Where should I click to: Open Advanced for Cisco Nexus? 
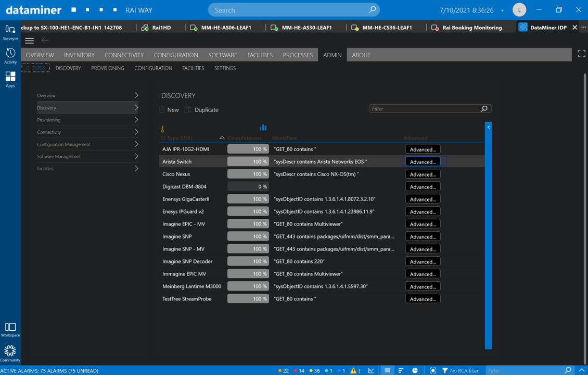(x=423, y=174)
